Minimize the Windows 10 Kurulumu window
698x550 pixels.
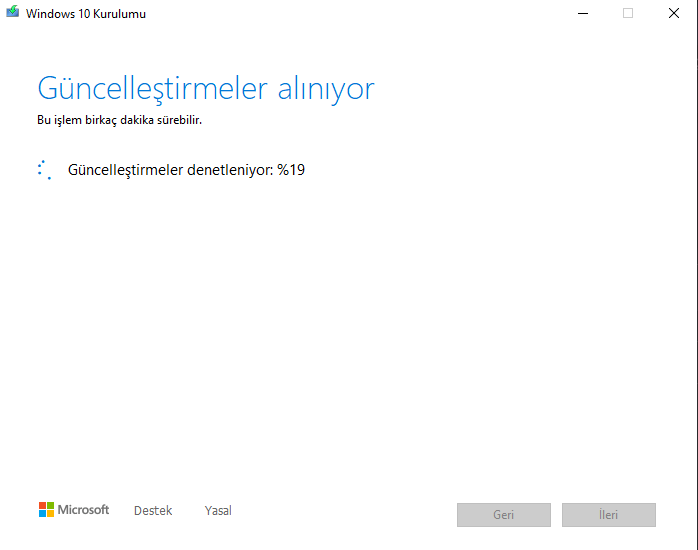pos(583,13)
